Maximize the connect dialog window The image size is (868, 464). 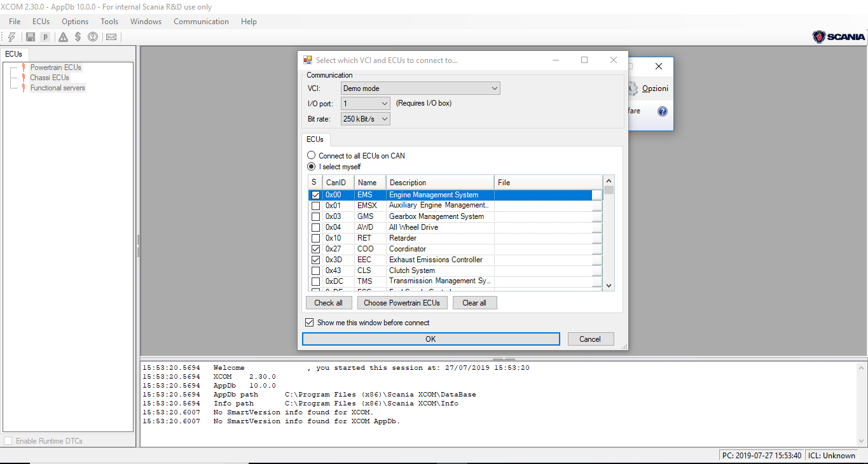(584, 60)
